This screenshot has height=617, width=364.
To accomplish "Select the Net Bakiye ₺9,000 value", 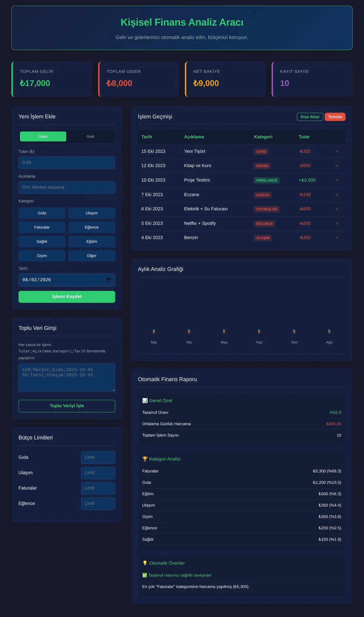I will [206, 83].
